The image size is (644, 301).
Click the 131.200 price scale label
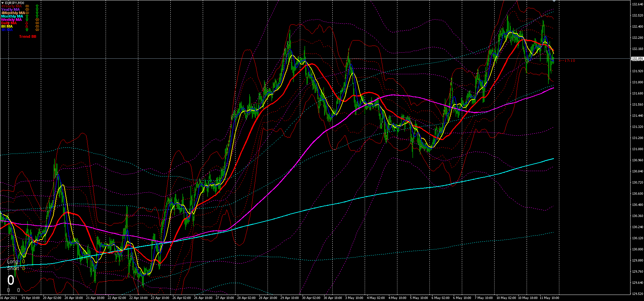tap(637, 138)
